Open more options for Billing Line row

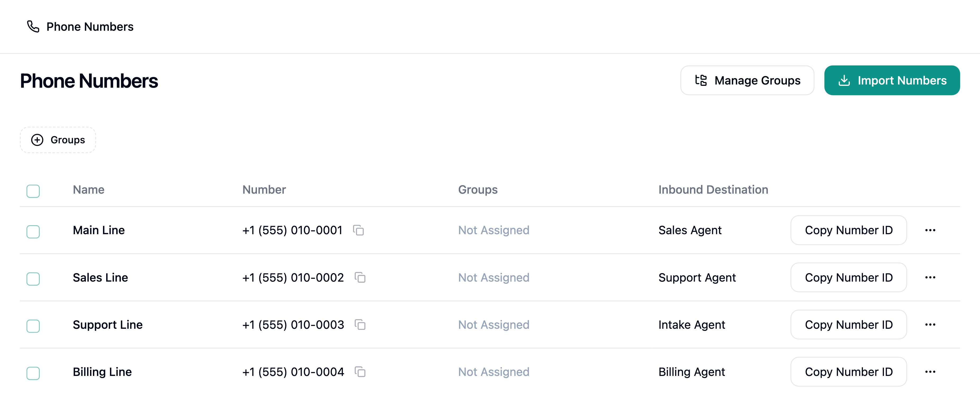(930, 372)
